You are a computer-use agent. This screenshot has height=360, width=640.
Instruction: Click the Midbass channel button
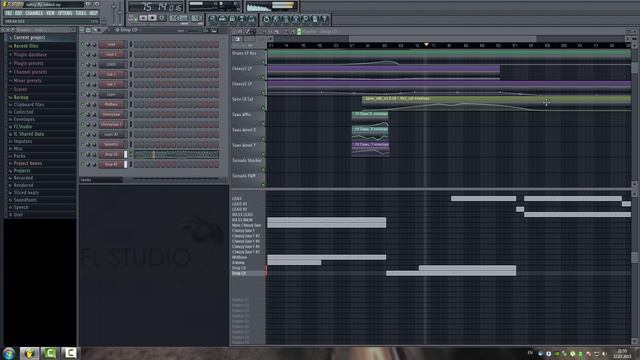[111, 104]
